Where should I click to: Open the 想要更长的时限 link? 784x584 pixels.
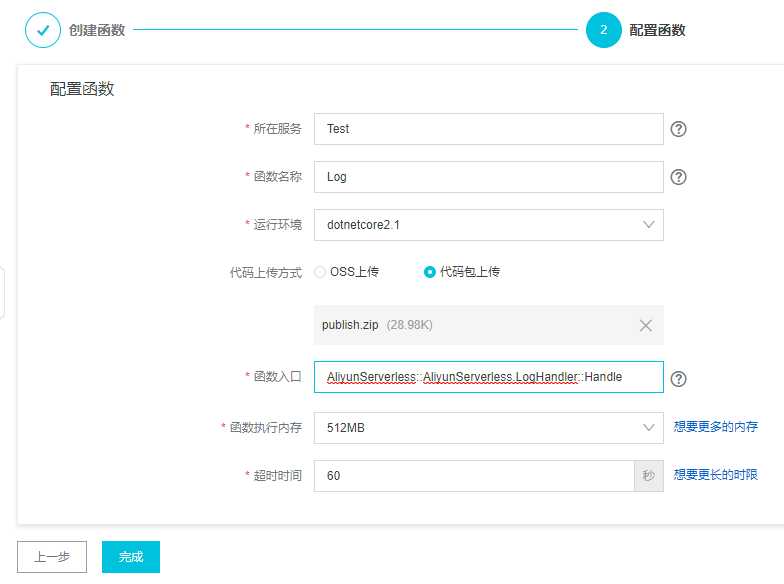tap(715, 475)
